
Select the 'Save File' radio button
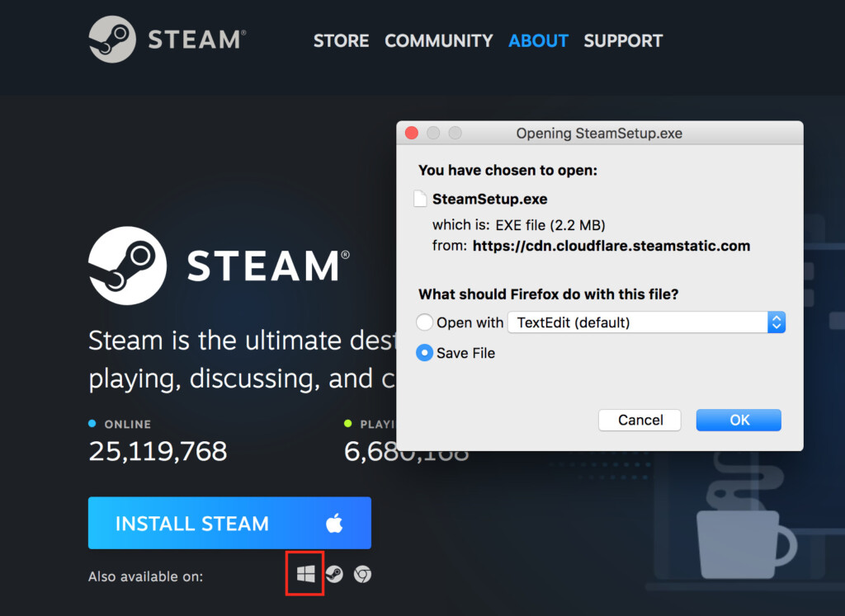(425, 353)
